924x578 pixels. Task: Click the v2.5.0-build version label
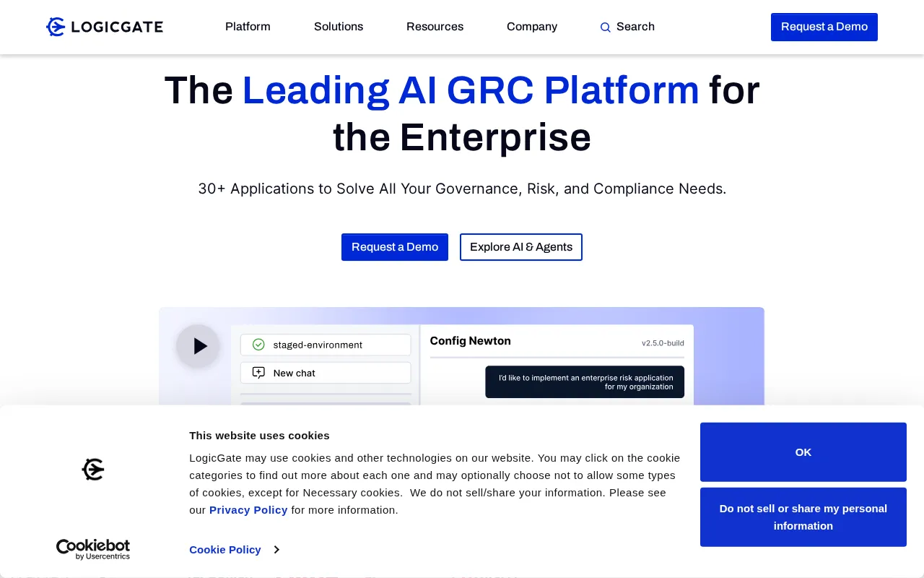coord(663,343)
